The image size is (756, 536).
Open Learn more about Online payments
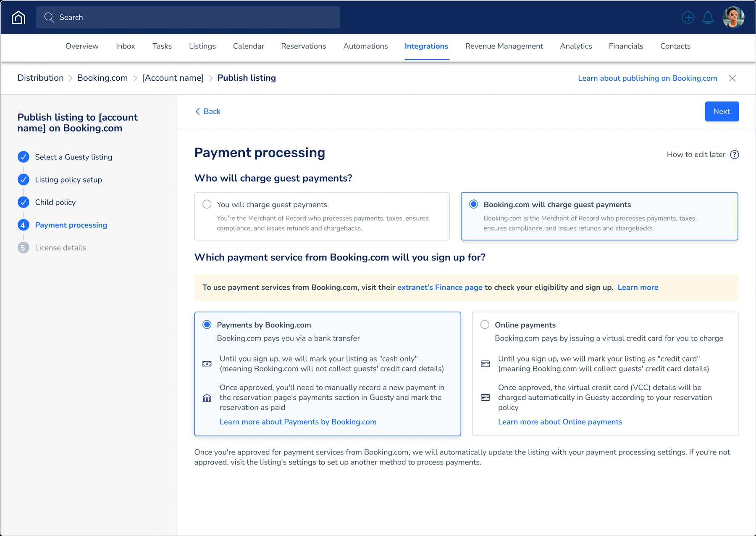click(x=560, y=422)
